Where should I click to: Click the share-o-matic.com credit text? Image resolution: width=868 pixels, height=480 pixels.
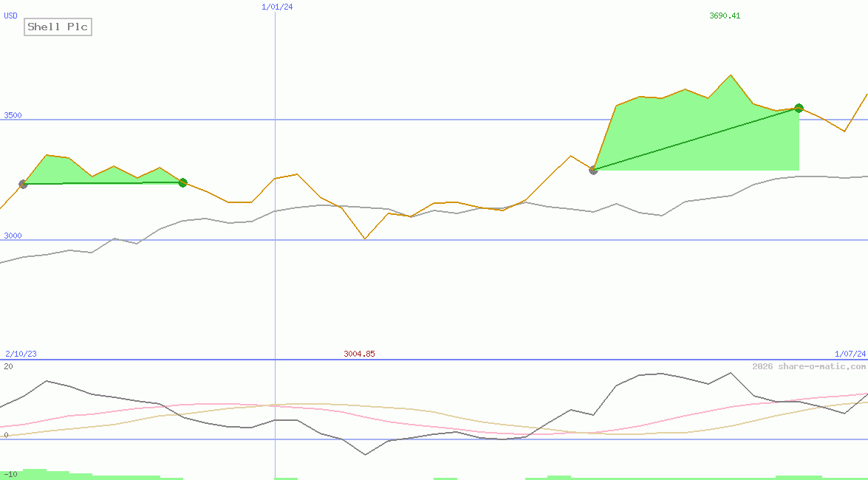[x=809, y=366]
